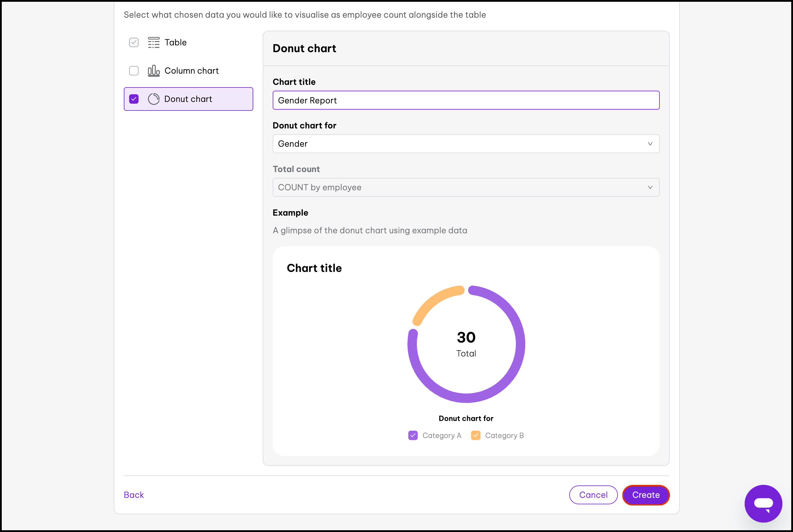Click the Create button

pyautogui.click(x=645, y=495)
